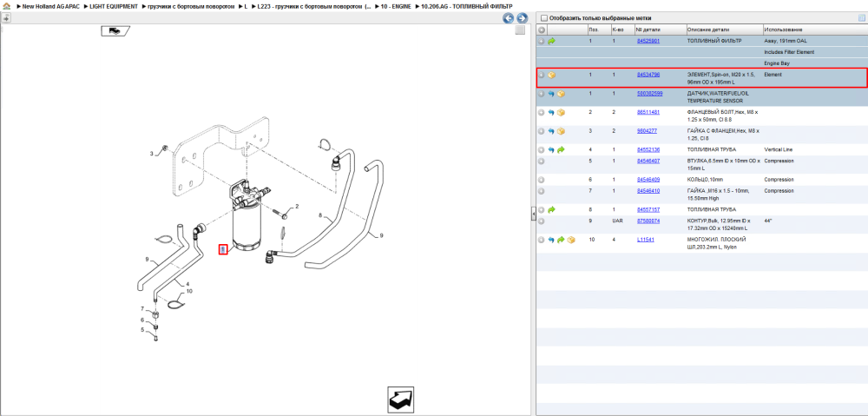Click the plus icon in the table header
868x416 pixels.
tap(542, 30)
